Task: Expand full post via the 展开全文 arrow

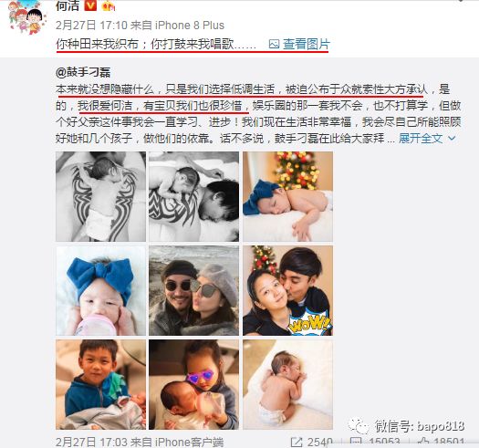Action: tap(452, 139)
